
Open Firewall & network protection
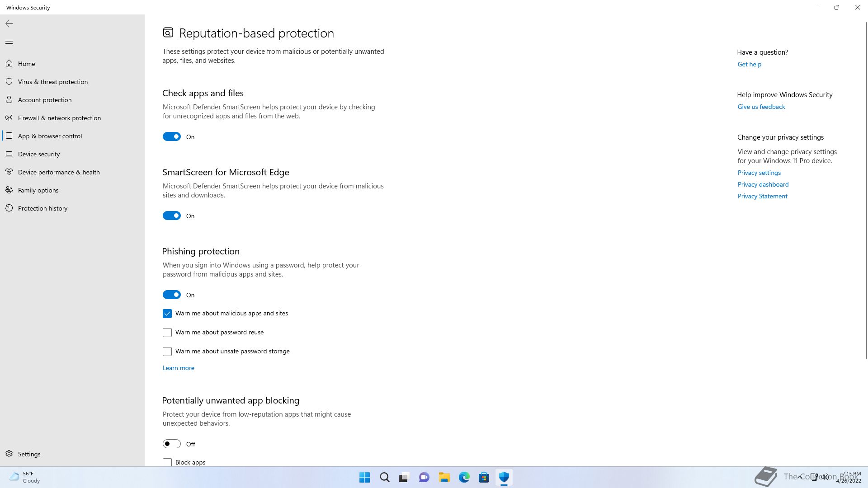click(x=72, y=118)
